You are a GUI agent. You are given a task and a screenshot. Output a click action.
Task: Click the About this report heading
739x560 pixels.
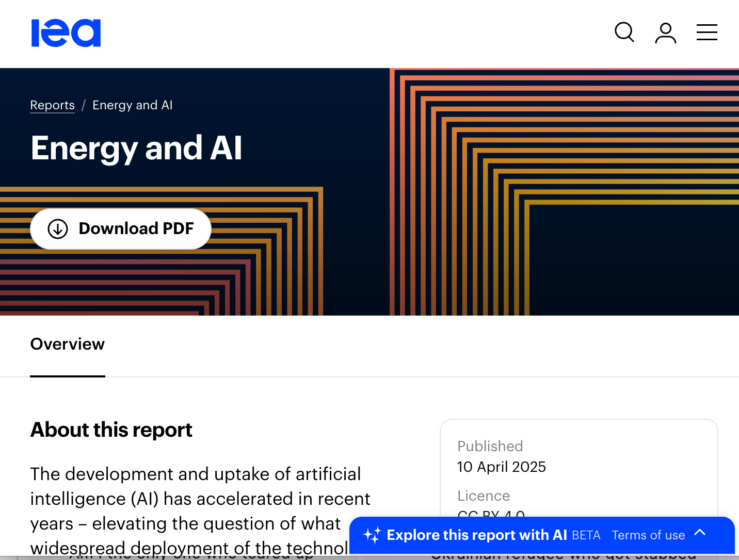pos(111,430)
